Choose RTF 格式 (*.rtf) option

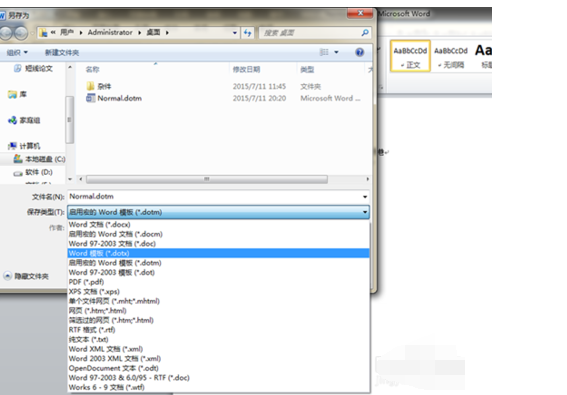(x=218, y=330)
